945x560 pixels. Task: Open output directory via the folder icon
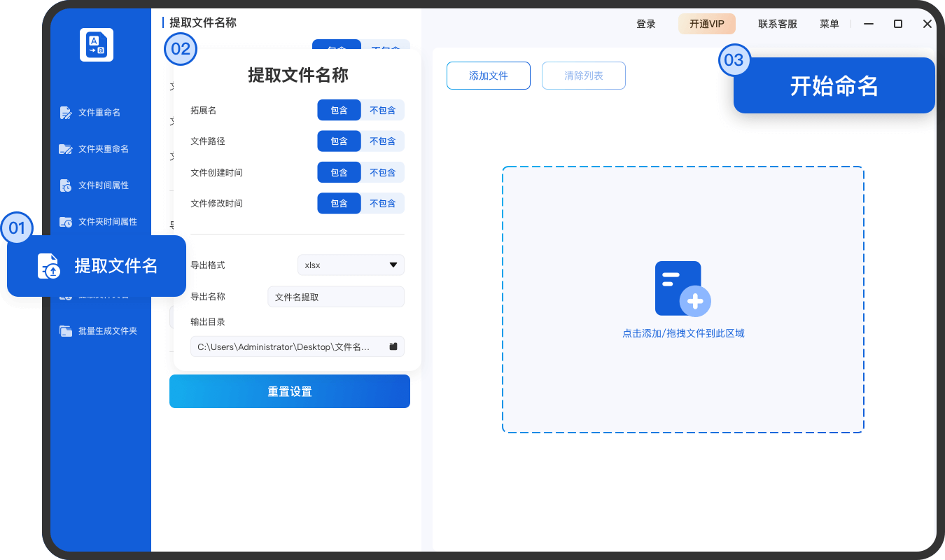393,346
